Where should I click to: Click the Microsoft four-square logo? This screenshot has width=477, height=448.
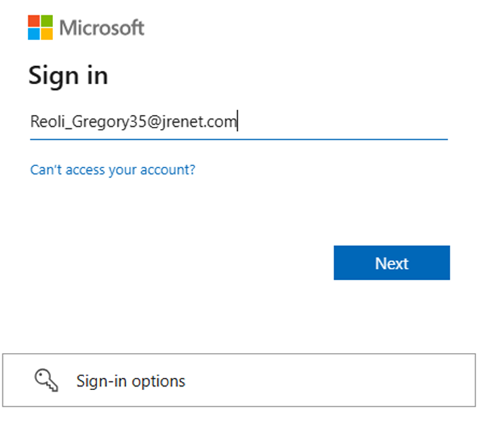click(41, 28)
